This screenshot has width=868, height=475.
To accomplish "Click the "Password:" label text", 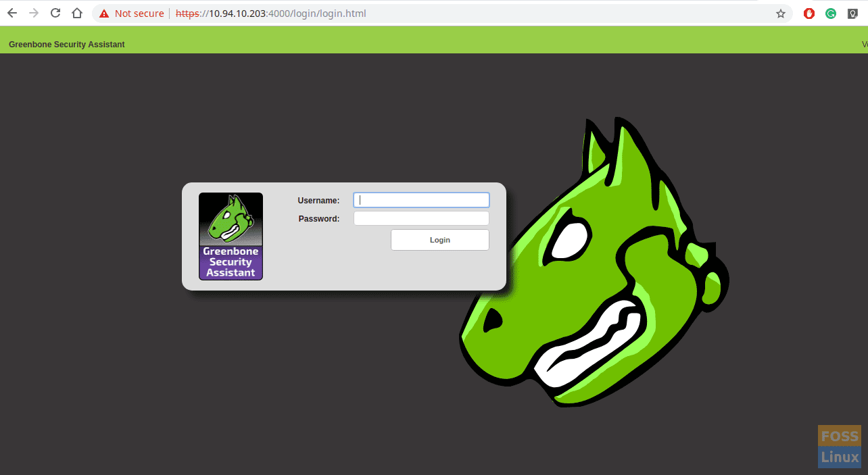I will coord(319,219).
